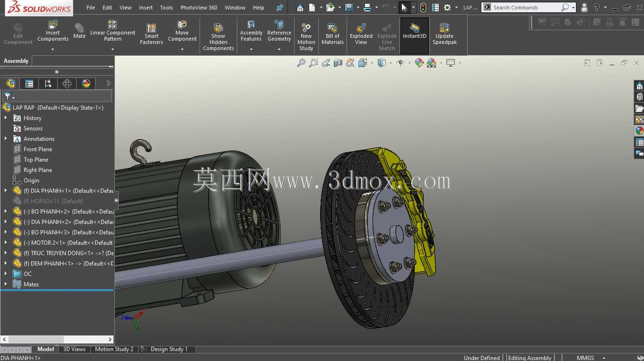The width and height of the screenshot is (644, 361).
Task: Select the Mate tool
Action: 79,30
